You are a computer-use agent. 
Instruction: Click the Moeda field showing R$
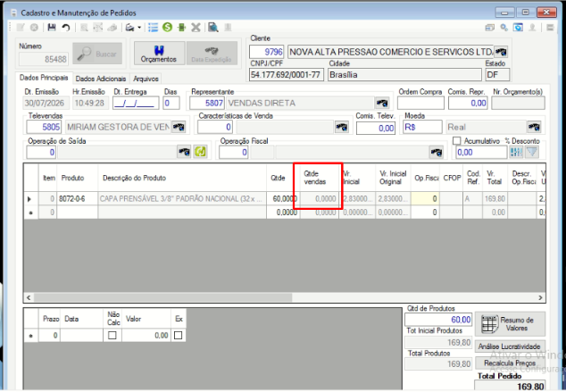[x=422, y=127]
